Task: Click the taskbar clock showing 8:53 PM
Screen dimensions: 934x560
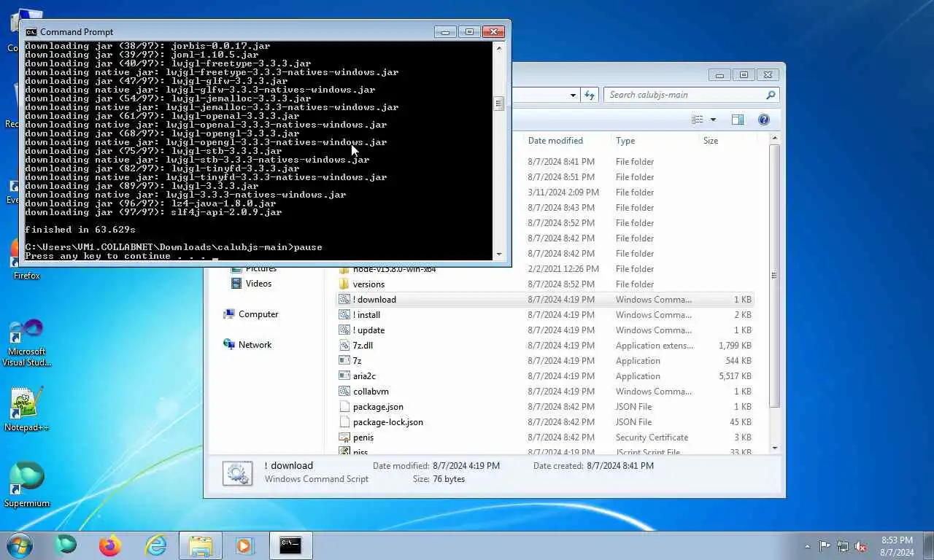Action: pyautogui.click(x=897, y=545)
